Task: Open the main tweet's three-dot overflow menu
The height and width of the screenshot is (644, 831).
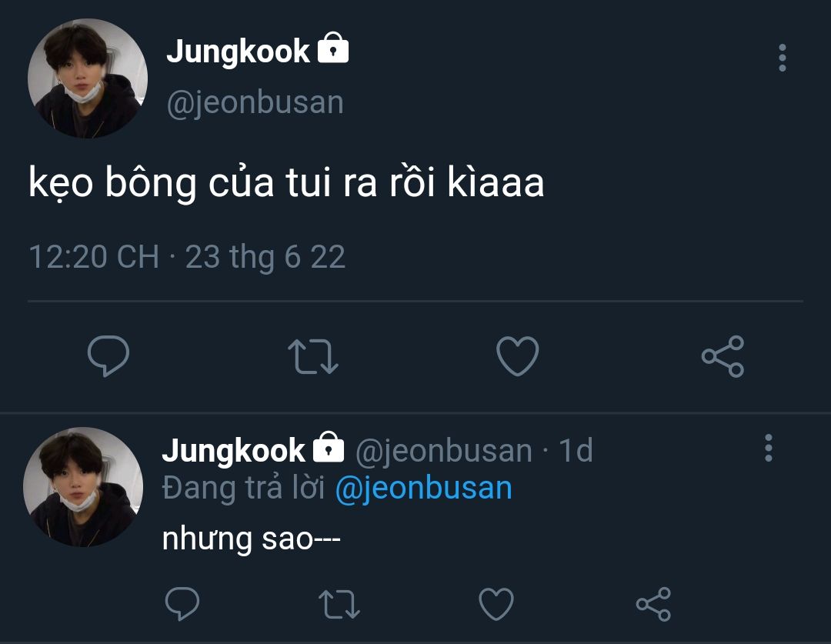Action: point(782,58)
